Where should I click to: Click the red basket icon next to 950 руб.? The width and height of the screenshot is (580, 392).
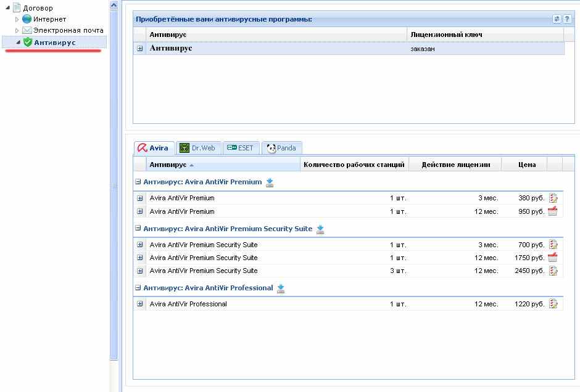click(x=553, y=211)
